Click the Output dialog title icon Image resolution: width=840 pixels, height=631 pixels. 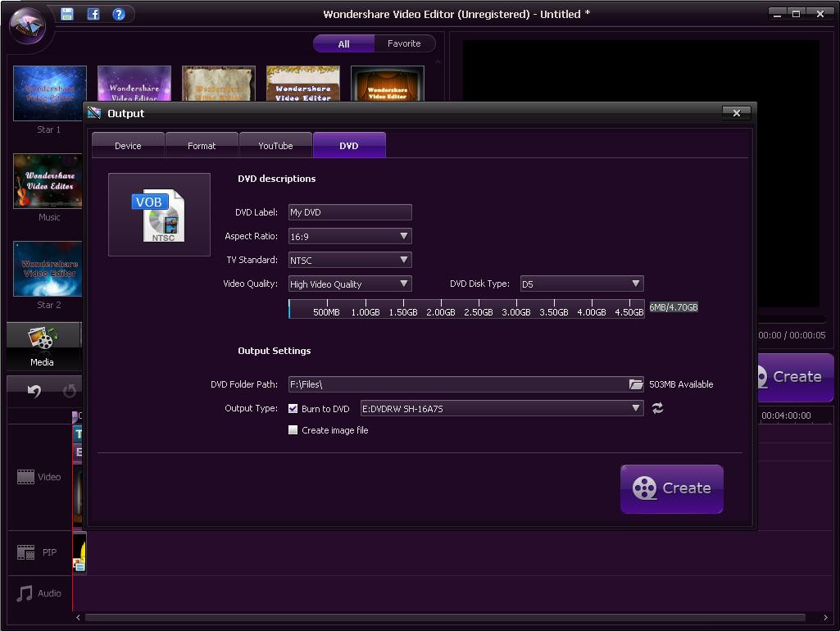[94, 112]
